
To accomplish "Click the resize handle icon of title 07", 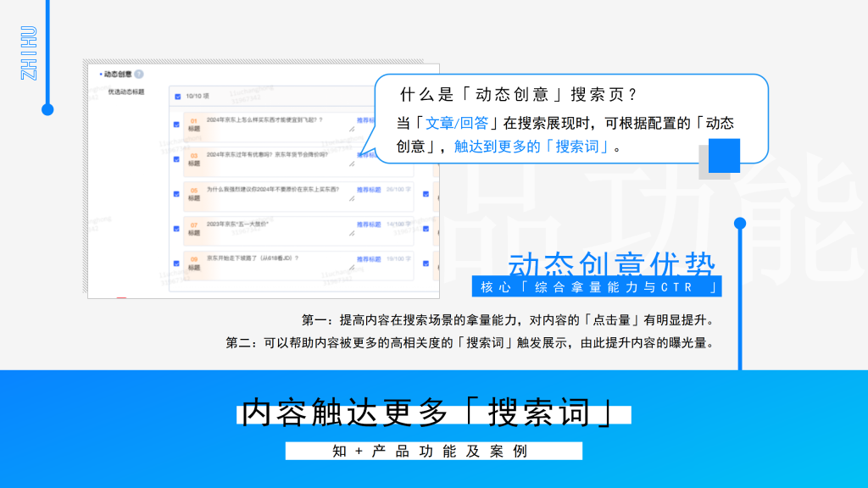I will 352,234.
